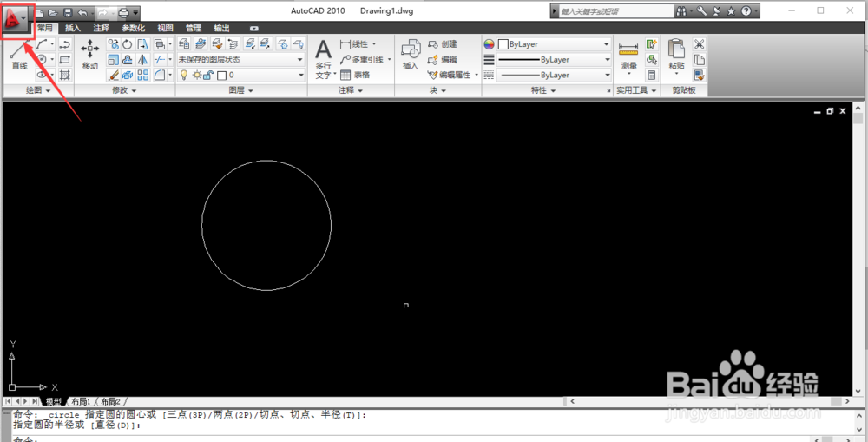Expand the 特性 panel
The image size is (868, 442).
(542, 90)
